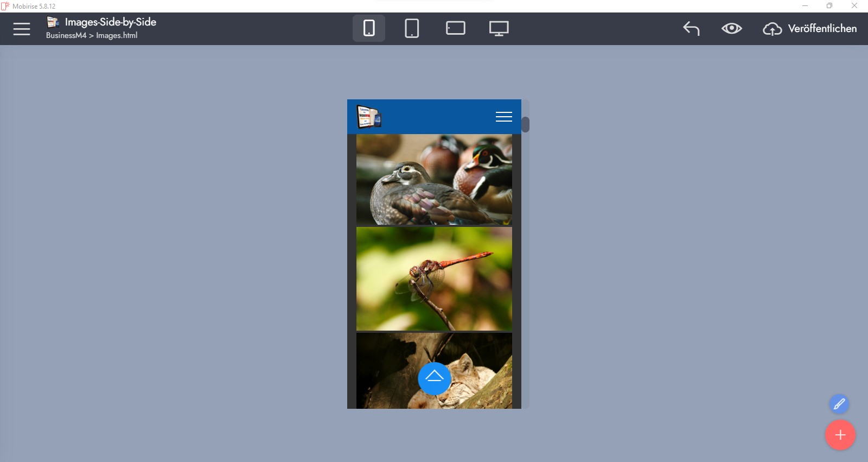This screenshot has width=868, height=462.
Task: Click the site logo in the navbar
Action: (x=369, y=117)
